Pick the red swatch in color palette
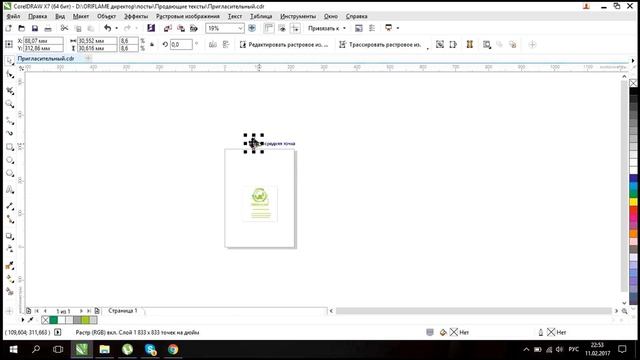640x360 pixels. click(633, 210)
